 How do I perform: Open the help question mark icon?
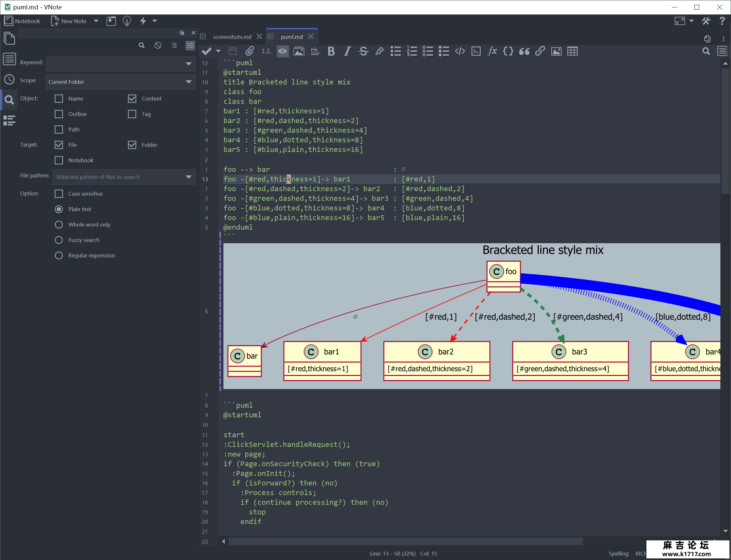coord(722,21)
